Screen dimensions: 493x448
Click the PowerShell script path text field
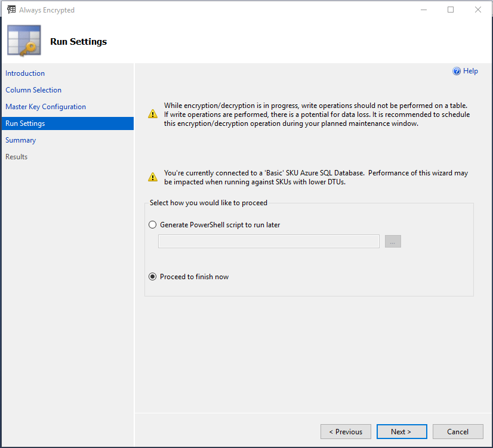point(269,241)
